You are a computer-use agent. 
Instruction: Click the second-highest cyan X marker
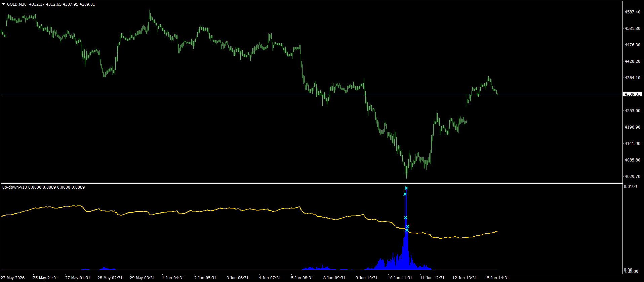coord(405,194)
